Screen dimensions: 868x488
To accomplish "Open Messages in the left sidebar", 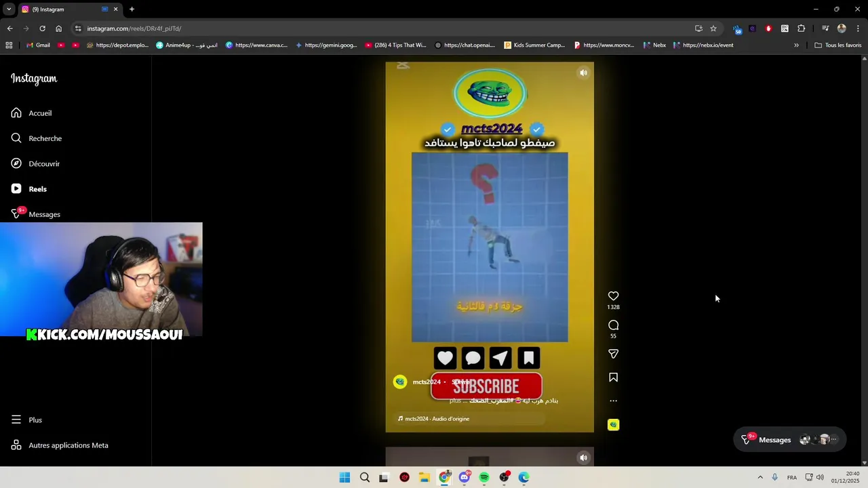I will click(x=35, y=214).
